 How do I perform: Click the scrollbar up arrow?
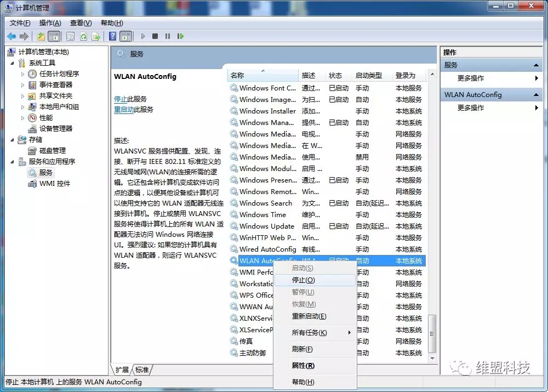click(x=432, y=74)
